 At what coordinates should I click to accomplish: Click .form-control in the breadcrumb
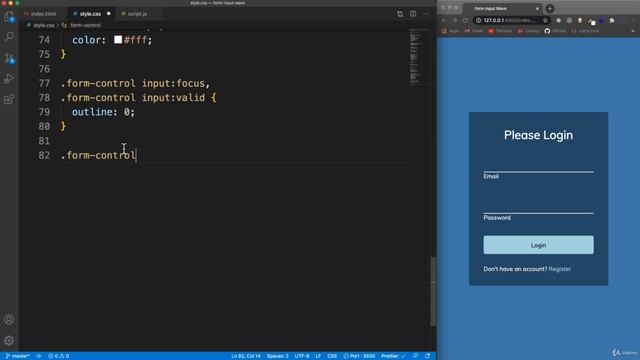click(85, 25)
